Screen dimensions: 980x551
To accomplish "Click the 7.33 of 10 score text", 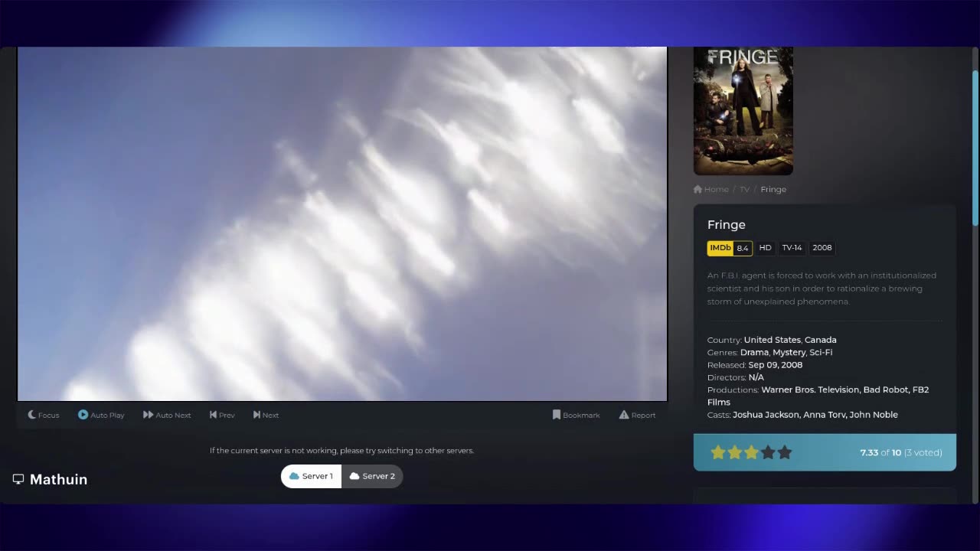I will pos(880,452).
